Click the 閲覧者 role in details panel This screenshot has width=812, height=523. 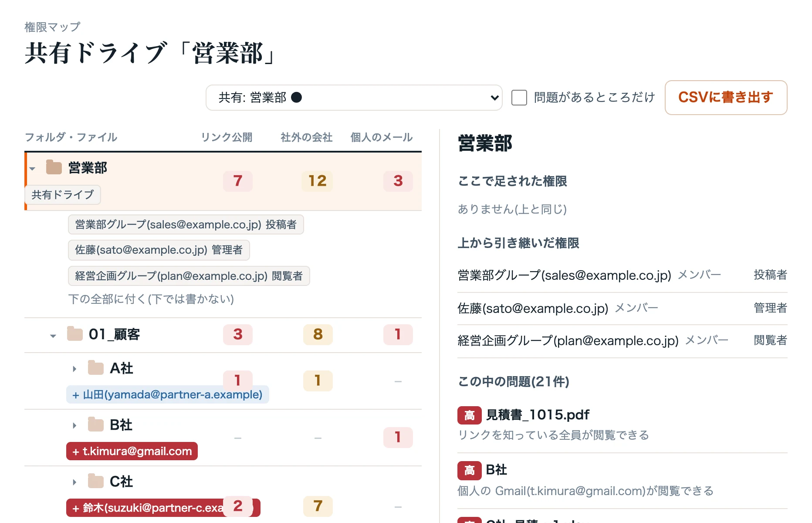coord(770,340)
